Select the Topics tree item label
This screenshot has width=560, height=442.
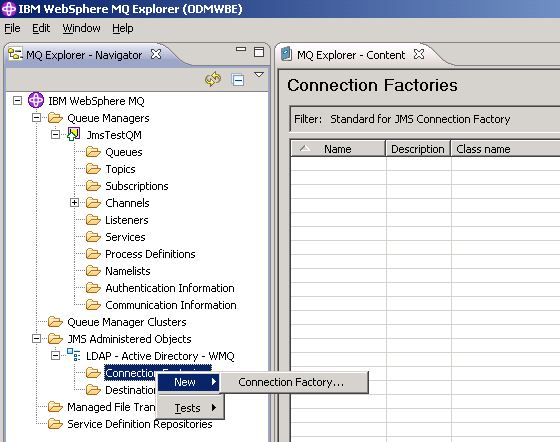point(120,169)
